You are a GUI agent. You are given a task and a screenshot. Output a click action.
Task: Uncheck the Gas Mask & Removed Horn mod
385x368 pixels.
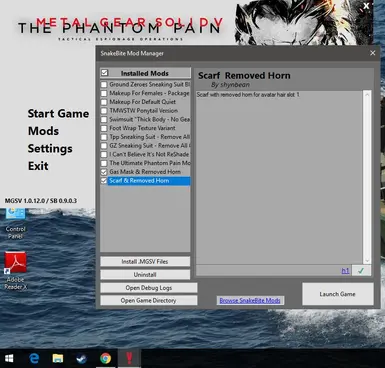tap(104, 172)
